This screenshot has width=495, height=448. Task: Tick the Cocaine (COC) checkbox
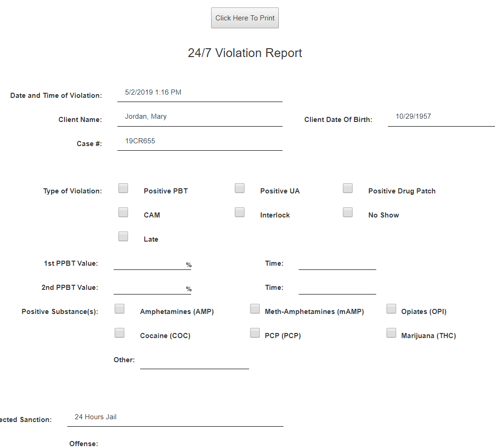(120, 333)
